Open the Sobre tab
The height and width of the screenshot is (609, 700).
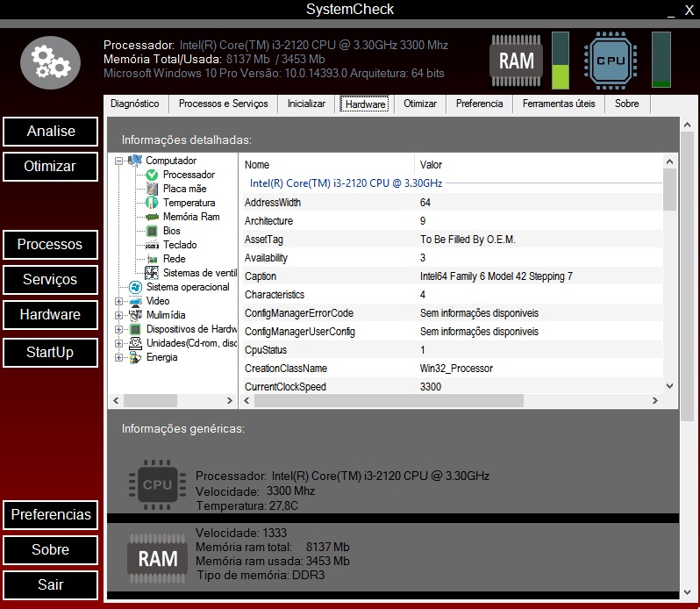pyautogui.click(x=627, y=104)
